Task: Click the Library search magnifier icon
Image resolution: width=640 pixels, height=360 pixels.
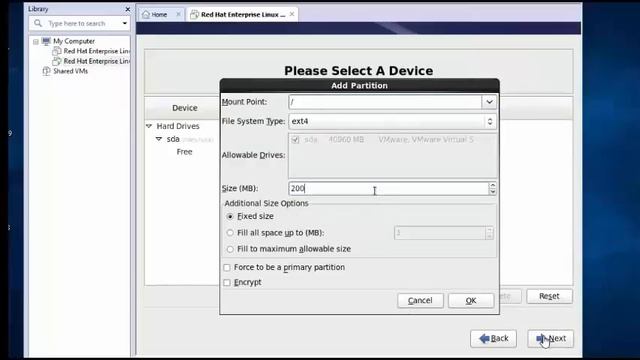Action: [38, 23]
